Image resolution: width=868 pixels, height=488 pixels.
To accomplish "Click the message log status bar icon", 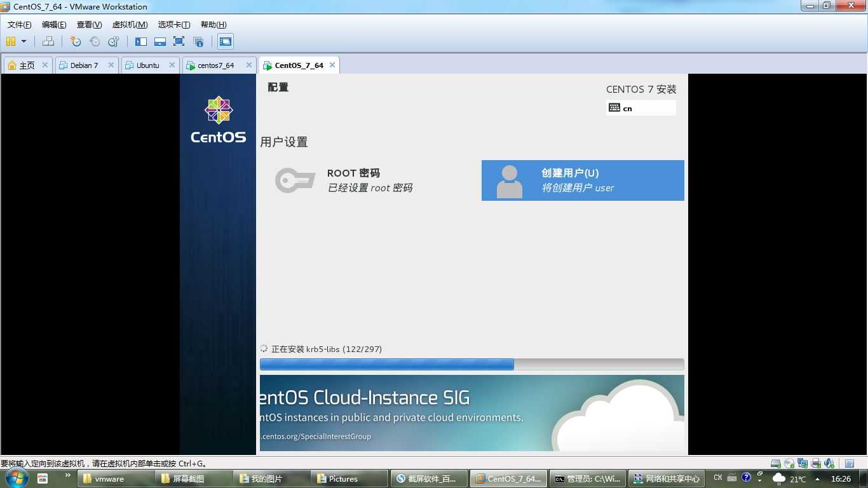I will (x=850, y=463).
